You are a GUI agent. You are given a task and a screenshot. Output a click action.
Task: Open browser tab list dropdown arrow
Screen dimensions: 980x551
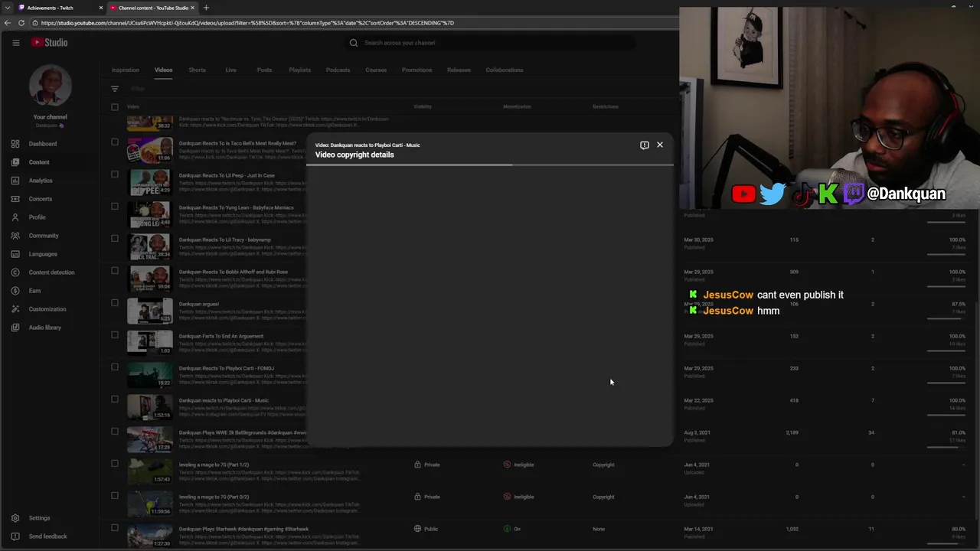(7, 8)
